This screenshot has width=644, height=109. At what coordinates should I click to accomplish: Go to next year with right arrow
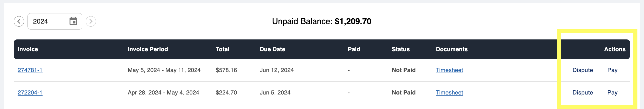coord(91,21)
